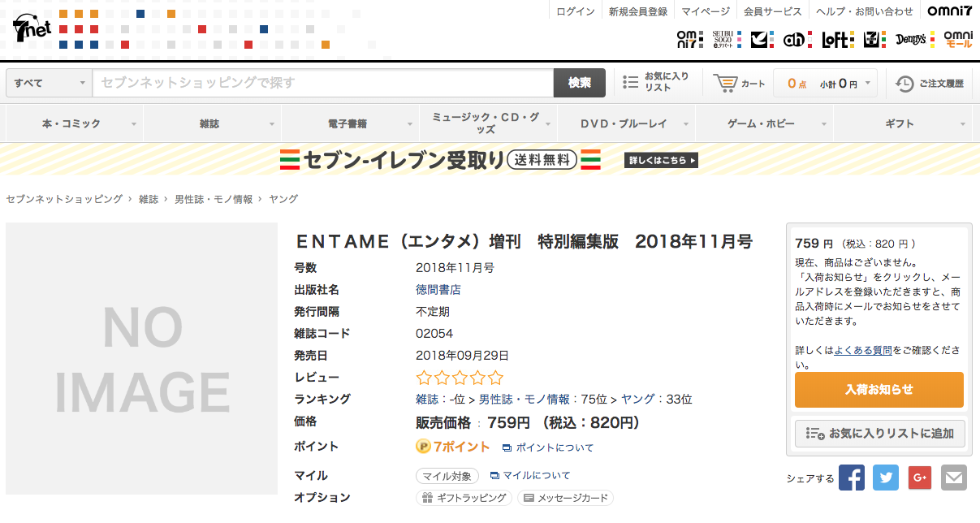Image resolution: width=980 pixels, height=523 pixels.
Task: Open the Ito-Yokado dove logo store
Action: (761, 39)
